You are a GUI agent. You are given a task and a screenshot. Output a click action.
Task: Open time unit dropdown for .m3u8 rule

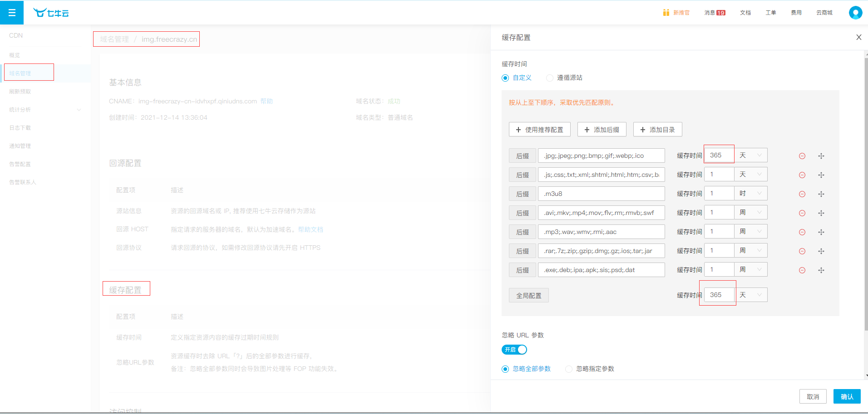pos(750,194)
